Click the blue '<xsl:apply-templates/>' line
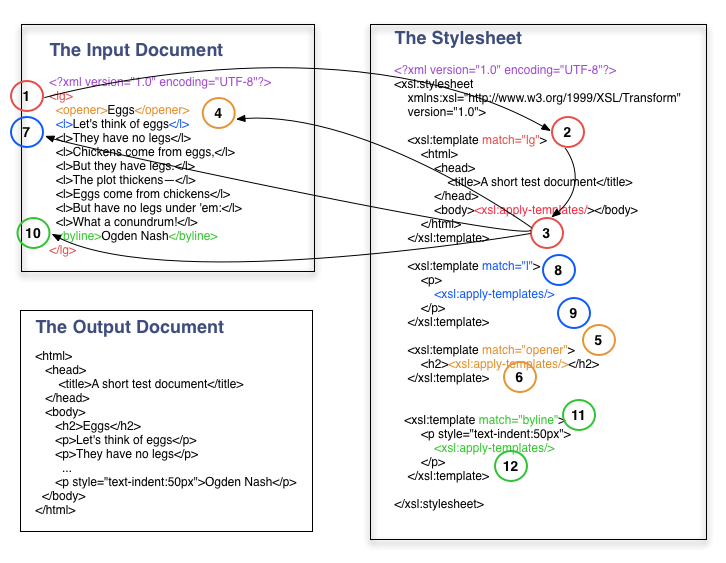This screenshot has width=726, height=563. point(494,294)
